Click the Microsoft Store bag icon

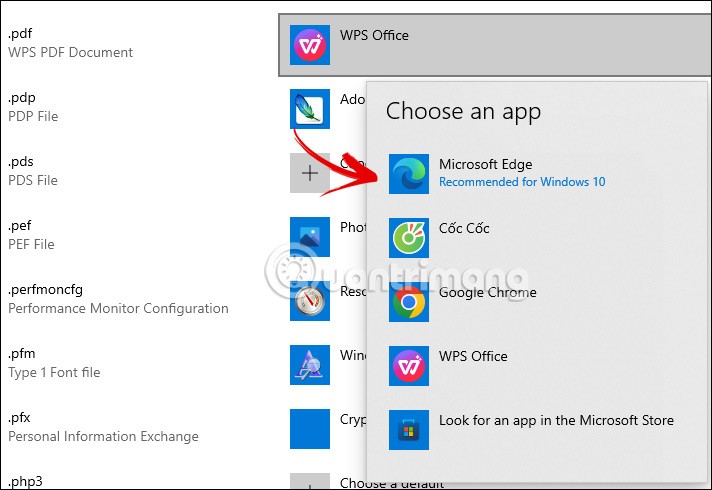click(x=409, y=429)
